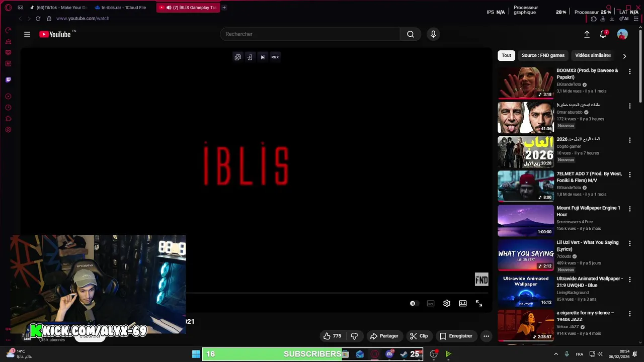Open Opera easy setup sliders icon
Viewport: 644px width, 362px height.
636,19
